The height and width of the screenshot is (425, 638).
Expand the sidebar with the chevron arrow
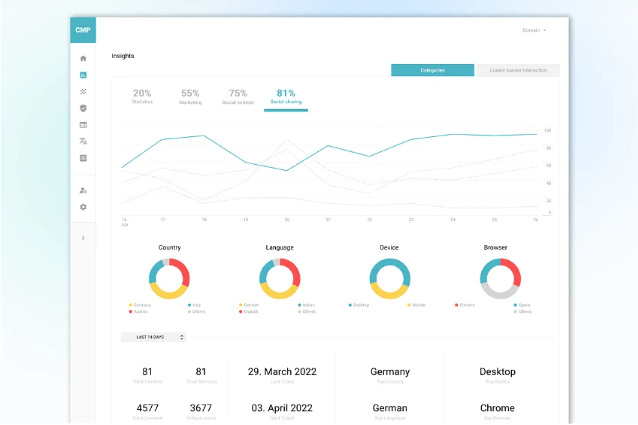pyautogui.click(x=83, y=238)
